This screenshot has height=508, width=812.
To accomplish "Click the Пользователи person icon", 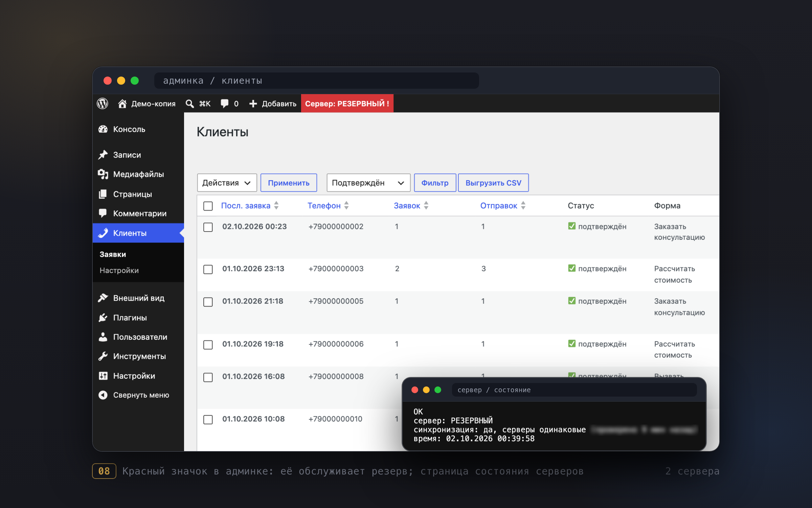I will click(x=103, y=337).
